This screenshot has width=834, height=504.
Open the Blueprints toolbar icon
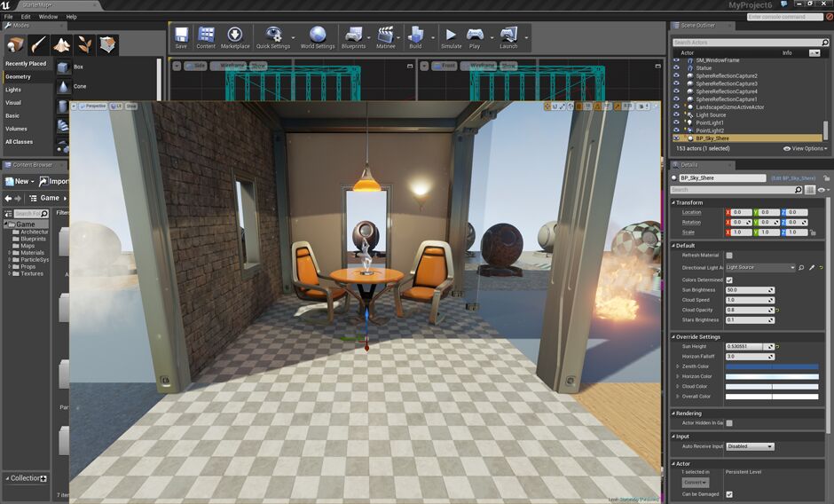[353, 38]
